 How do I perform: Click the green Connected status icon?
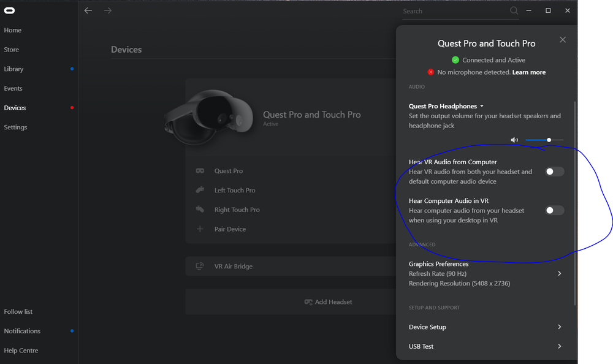[x=455, y=60]
